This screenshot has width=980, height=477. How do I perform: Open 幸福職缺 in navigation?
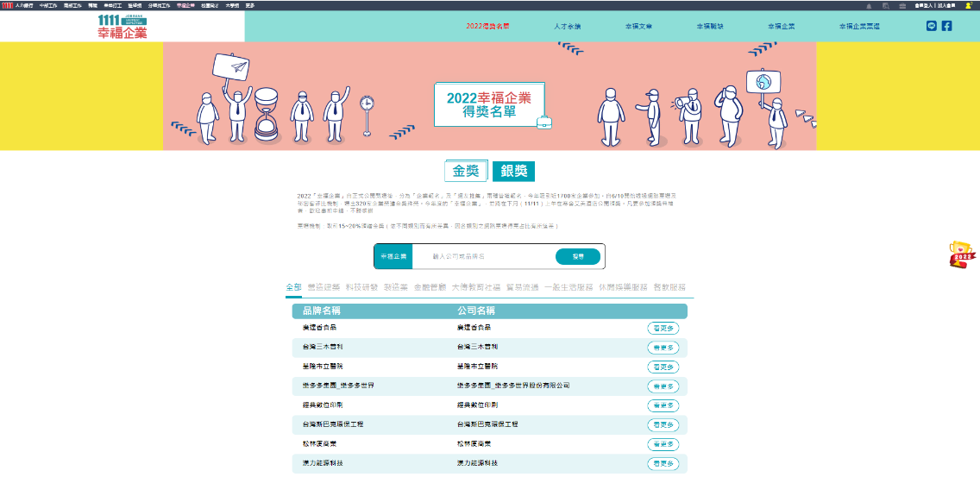(710, 27)
